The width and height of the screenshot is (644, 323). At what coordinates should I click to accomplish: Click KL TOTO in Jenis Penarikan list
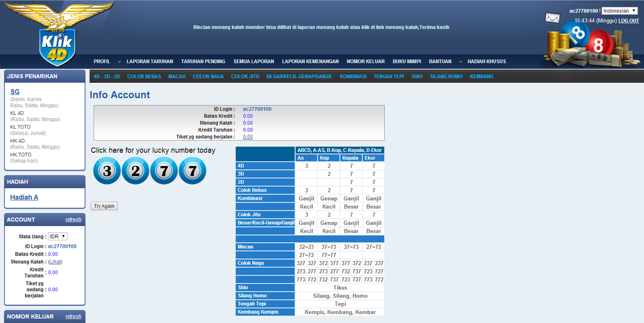click(20, 127)
